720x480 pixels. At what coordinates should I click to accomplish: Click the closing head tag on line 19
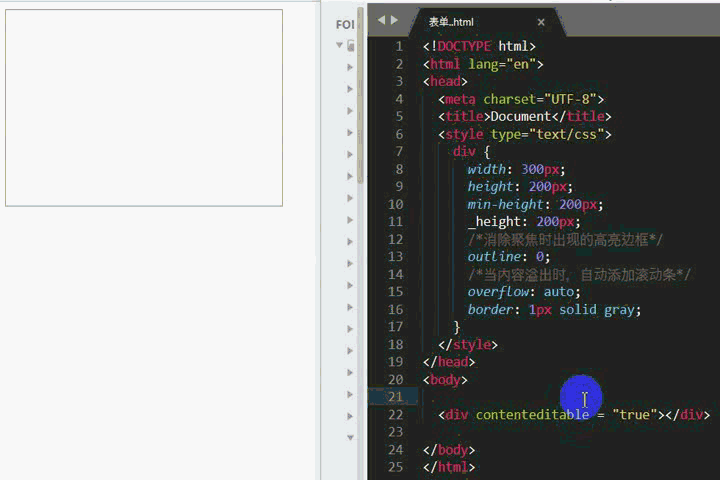click(x=449, y=362)
